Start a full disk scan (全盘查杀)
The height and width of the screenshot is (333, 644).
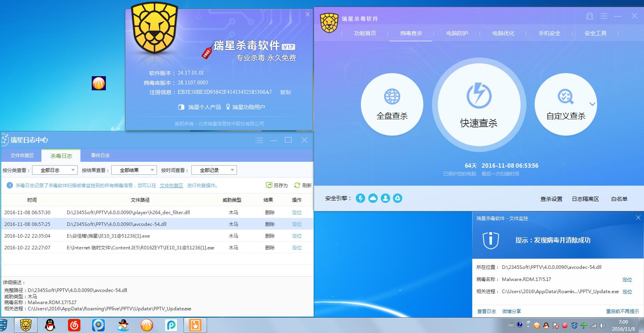point(392,104)
